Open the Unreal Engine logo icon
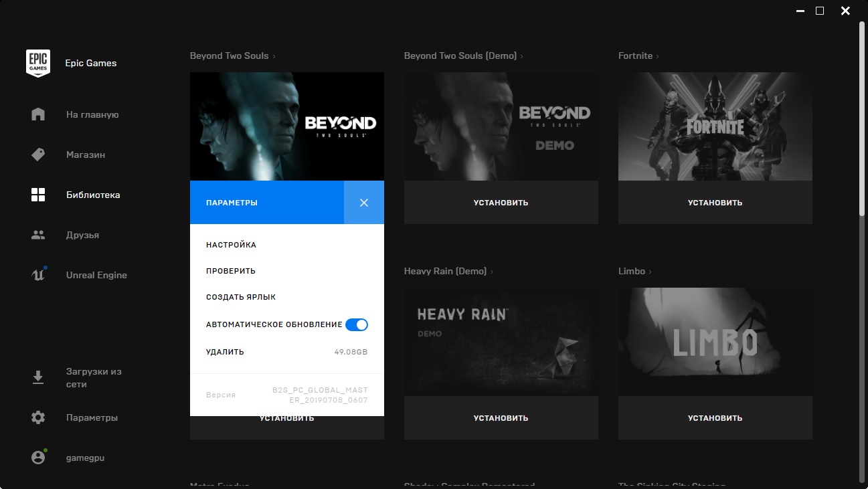Viewport: 868px width, 489px height. pyautogui.click(x=38, y=275)
